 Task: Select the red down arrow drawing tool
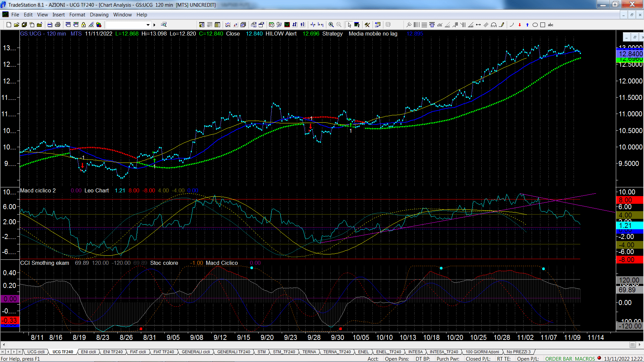[520, 25]
